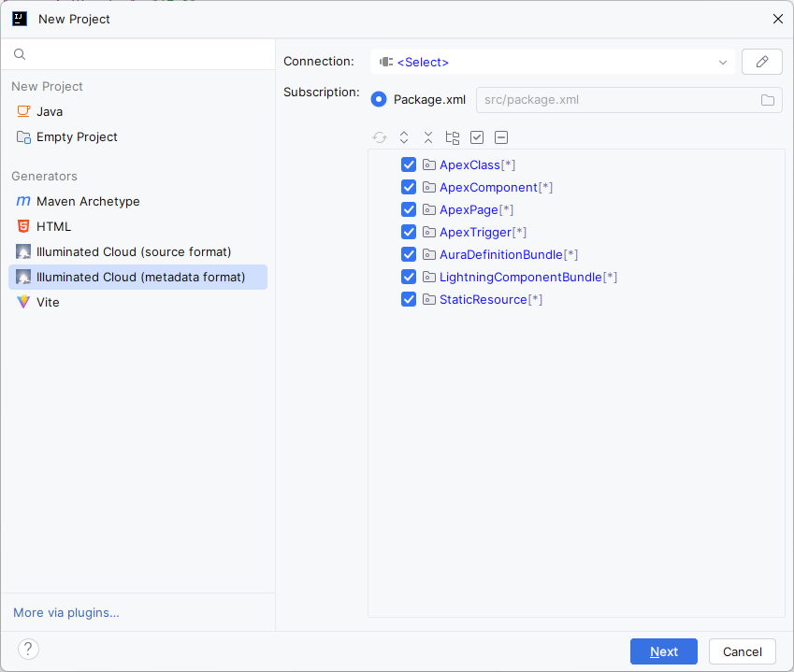Uncheck the AuraDefinitionBundle checkbox
794x672 pixels.
click(409, 254)
